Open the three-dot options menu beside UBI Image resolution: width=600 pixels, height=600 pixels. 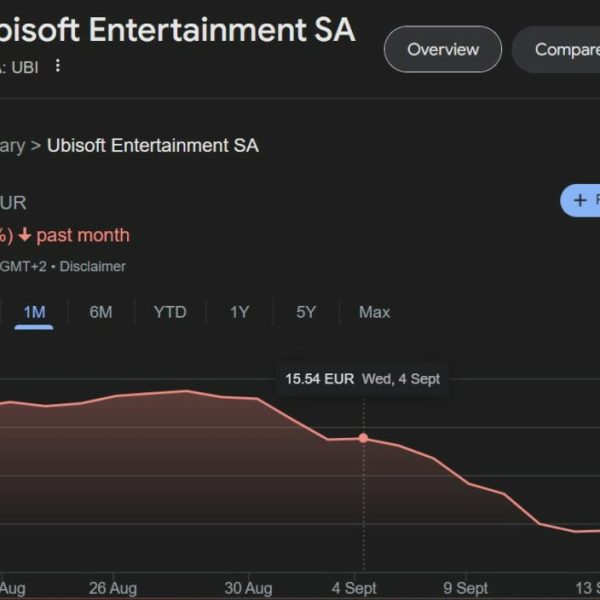pos(58,66)
